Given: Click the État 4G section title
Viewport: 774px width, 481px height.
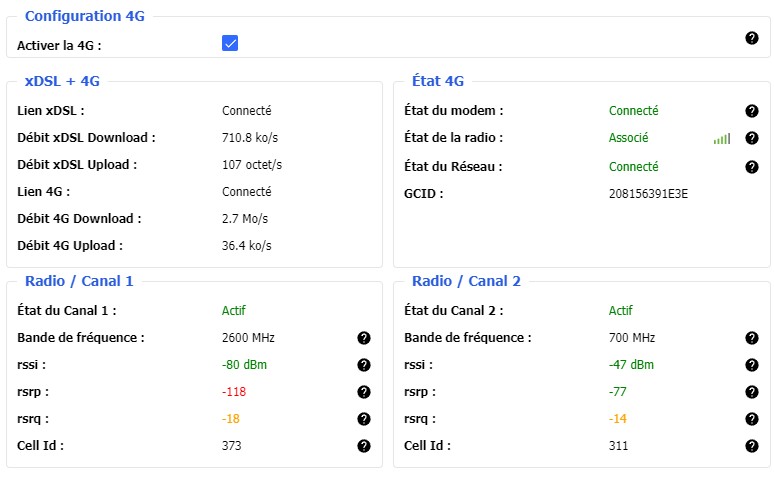Looking at the screenshot, I should point(438,81).
